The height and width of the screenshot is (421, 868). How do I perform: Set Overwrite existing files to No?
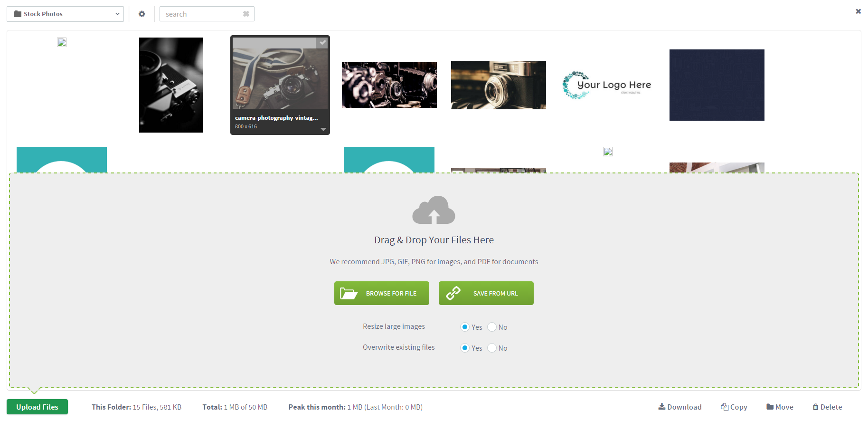[x=492, y=348]
